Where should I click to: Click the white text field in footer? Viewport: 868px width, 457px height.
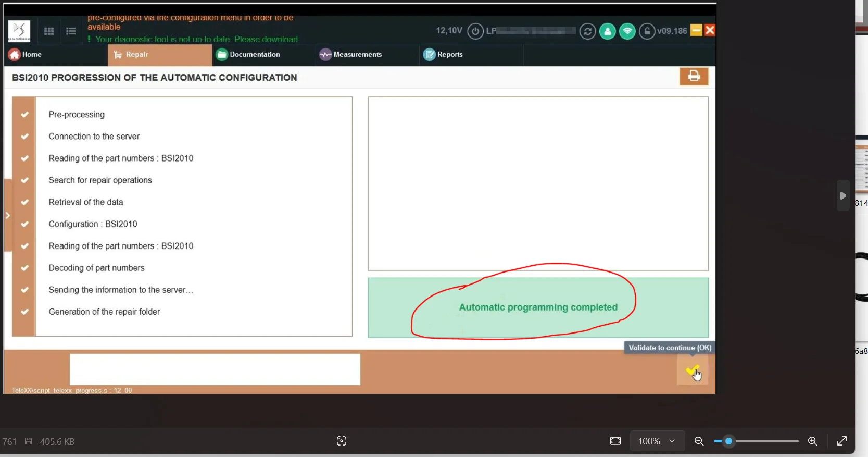[x=215, y=369]
